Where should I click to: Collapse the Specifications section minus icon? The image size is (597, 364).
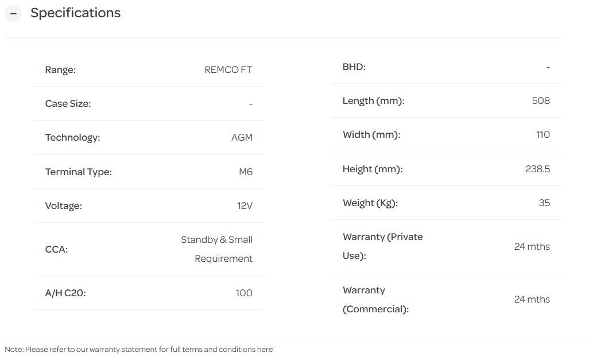pos(13,14)
